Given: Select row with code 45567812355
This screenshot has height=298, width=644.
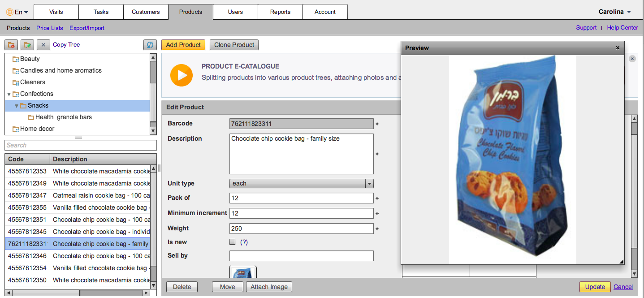Looking at the screenshot, I should [x=78, y=207].
